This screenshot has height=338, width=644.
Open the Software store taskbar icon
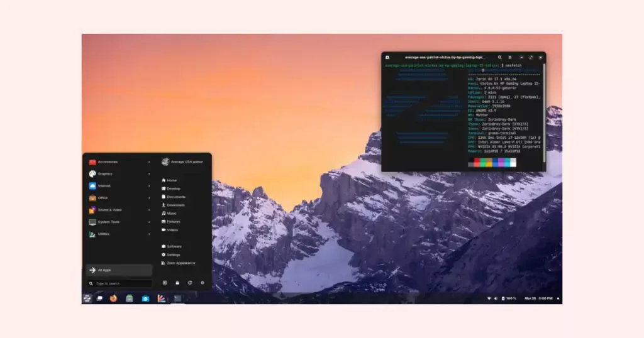click(145, 298)
